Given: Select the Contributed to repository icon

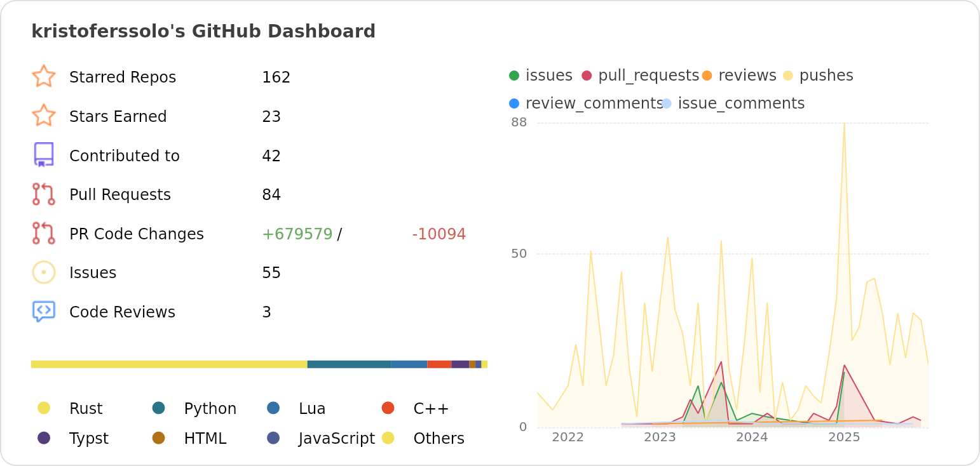Looking at the screenshot, I should pyautogui.click(x=44, y=155).
